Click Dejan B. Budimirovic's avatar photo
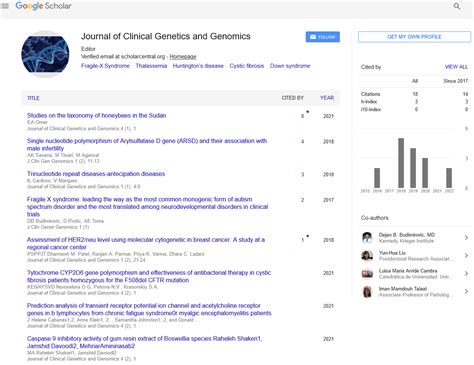The width and height of the screenshot is (474, 365). click(367, 238)
